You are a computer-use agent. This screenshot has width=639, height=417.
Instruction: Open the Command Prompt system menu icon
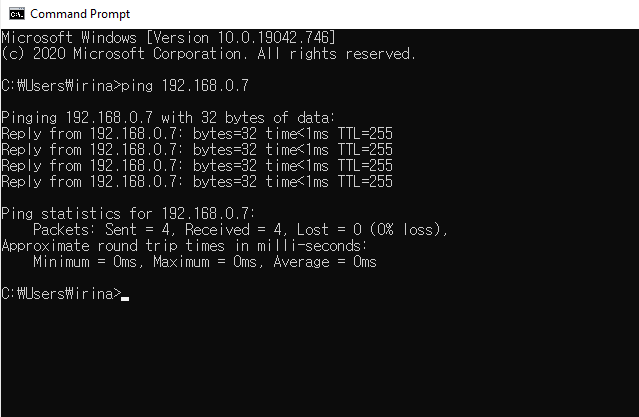point(17,14)
